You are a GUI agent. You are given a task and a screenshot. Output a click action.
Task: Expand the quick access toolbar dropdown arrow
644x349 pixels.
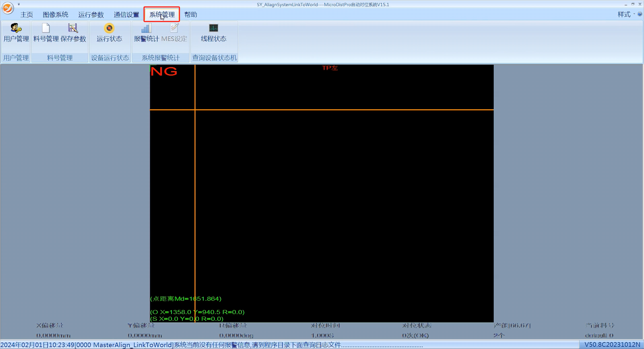click(x=19, y=4)
